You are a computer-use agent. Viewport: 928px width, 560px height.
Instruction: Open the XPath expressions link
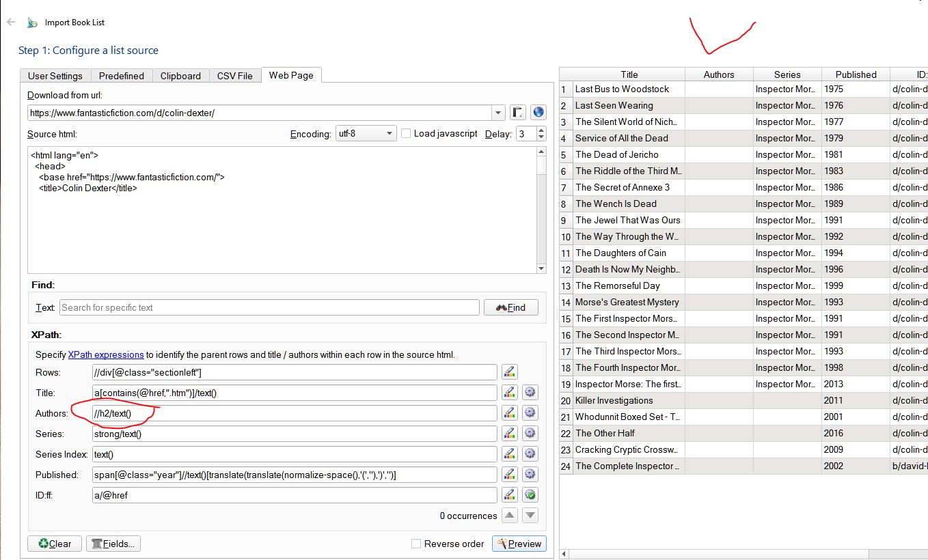click(106, 354)
